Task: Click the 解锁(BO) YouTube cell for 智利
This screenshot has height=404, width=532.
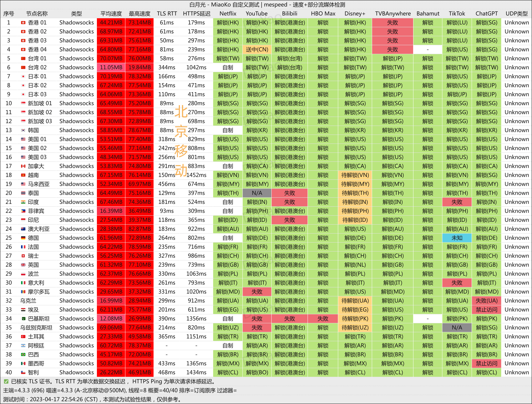Action: pyautogui.click(x=257, y=372)
